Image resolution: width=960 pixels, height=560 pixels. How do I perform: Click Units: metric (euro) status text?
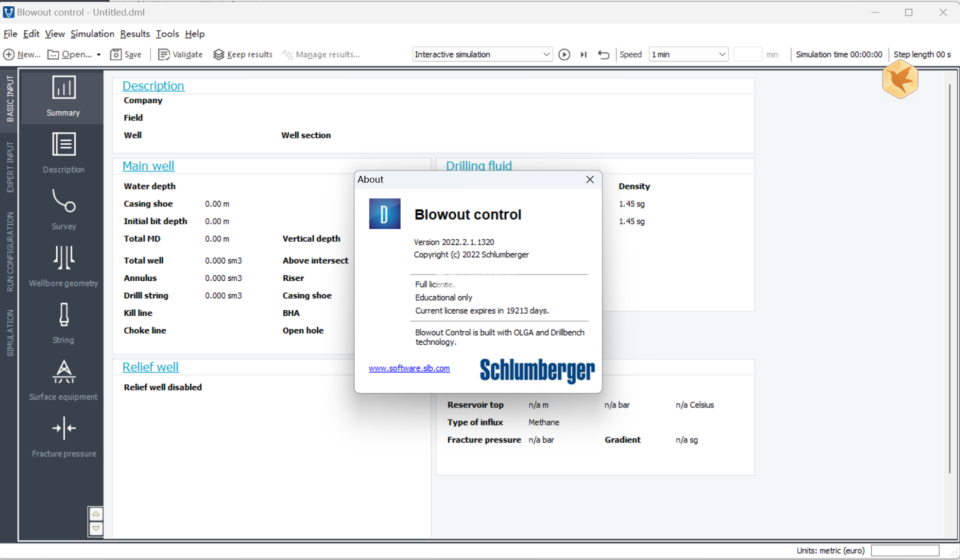tap(830, 550)
